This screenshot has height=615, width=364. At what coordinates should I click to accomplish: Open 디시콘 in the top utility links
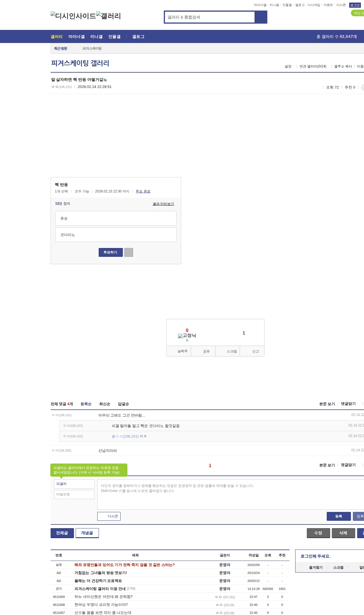341,5
